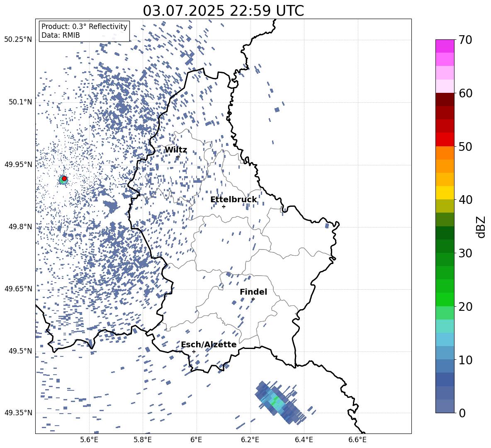491x448 pixels.
Task: Click the Wiltz city label
Action: pyautogui.click(x=176, y=150)
